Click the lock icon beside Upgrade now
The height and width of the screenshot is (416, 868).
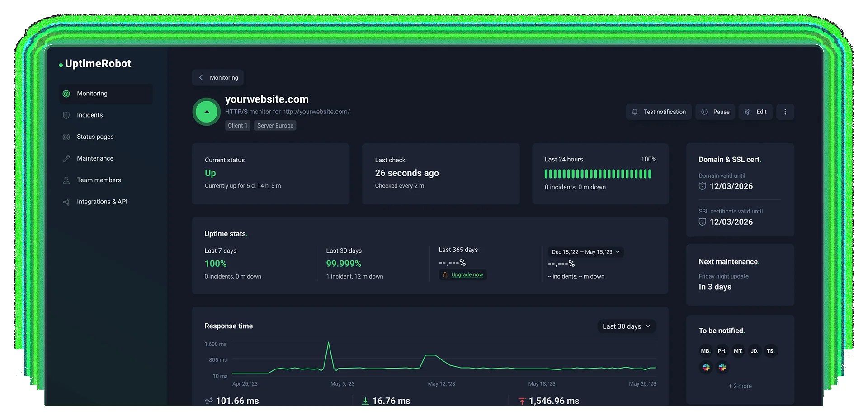(x=445, y=275)
